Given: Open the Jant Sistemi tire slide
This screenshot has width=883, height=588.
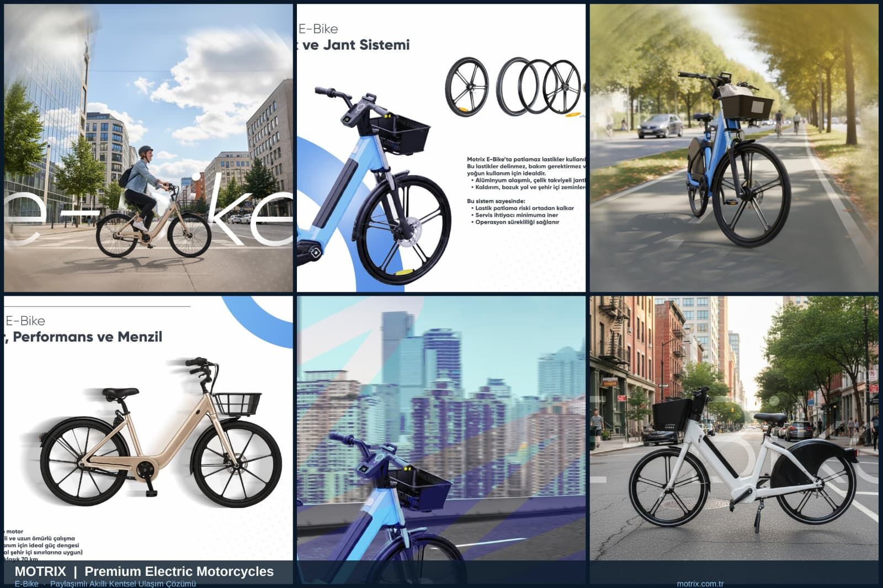Looking at the screenshot, I should pos(441,148).
